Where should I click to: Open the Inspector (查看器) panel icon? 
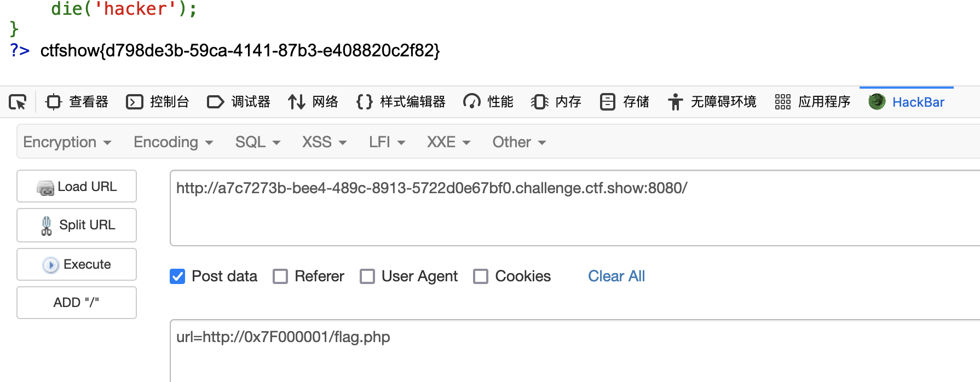(54, 102)
